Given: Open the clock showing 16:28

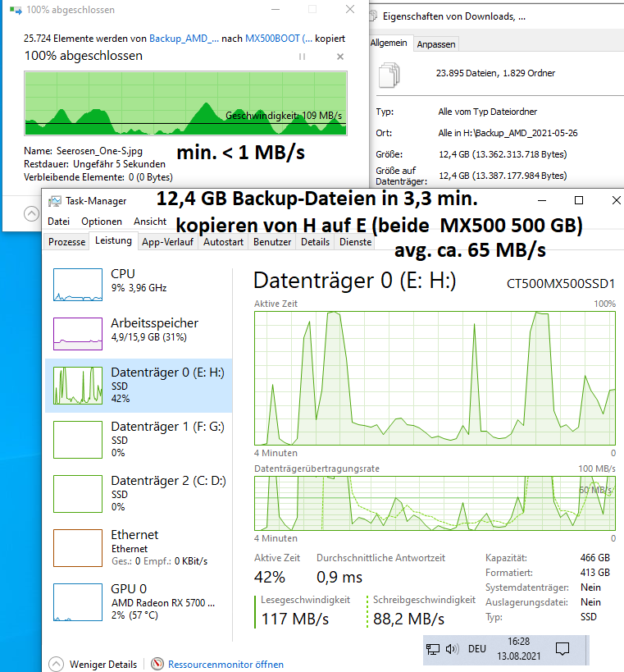Looking at the screenshot, I should coord(519,648).
